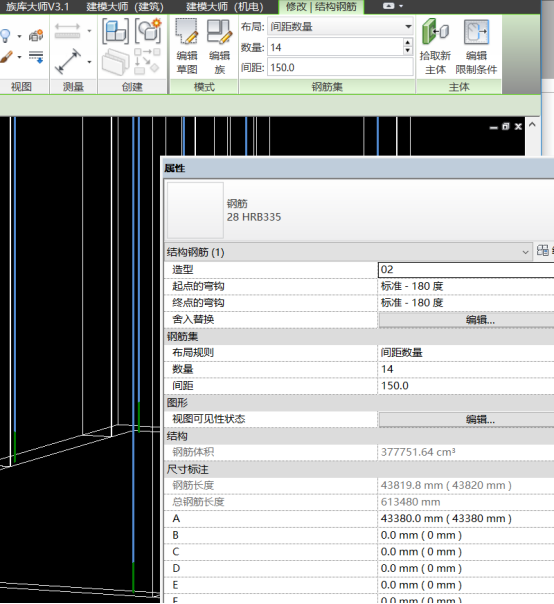Click 钢筋长度 value 43819.8 mm
The width and height of the screenshot is (554, 604).
pos(466,485)
